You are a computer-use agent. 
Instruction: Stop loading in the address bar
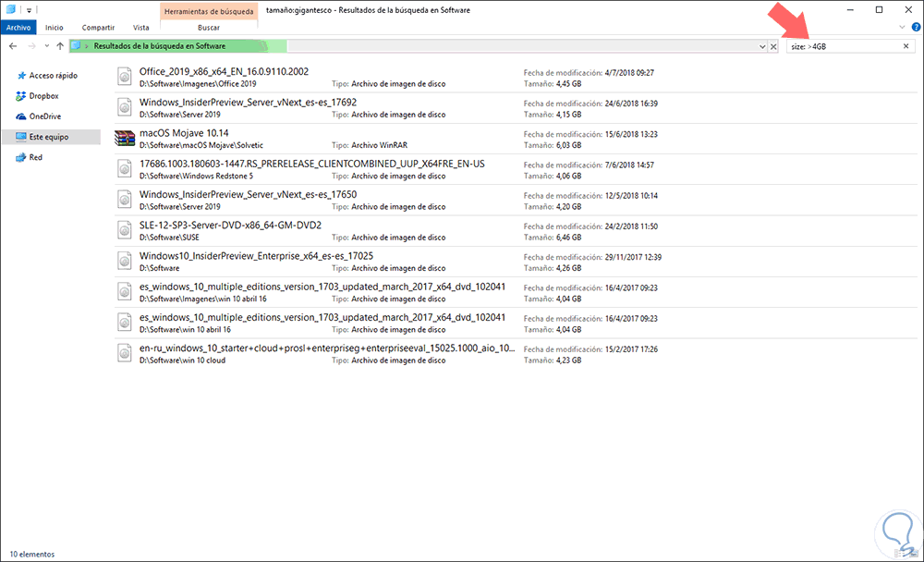point(773,46)
